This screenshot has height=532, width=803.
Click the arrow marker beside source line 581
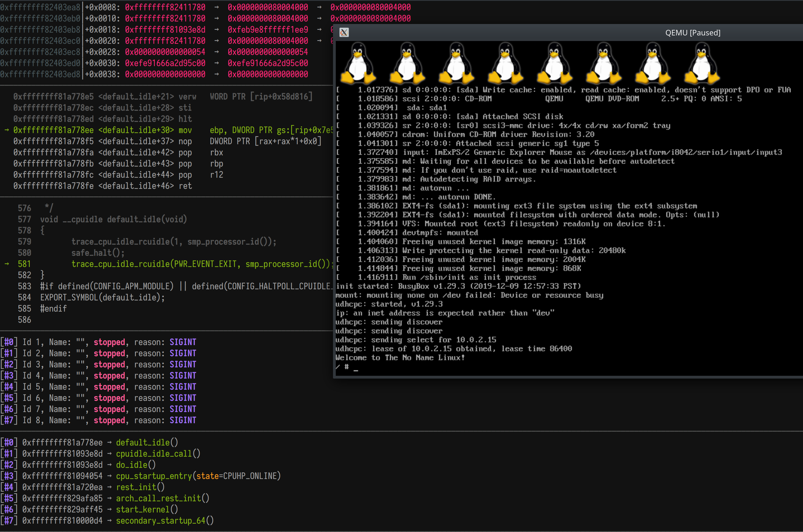(6, 264)
